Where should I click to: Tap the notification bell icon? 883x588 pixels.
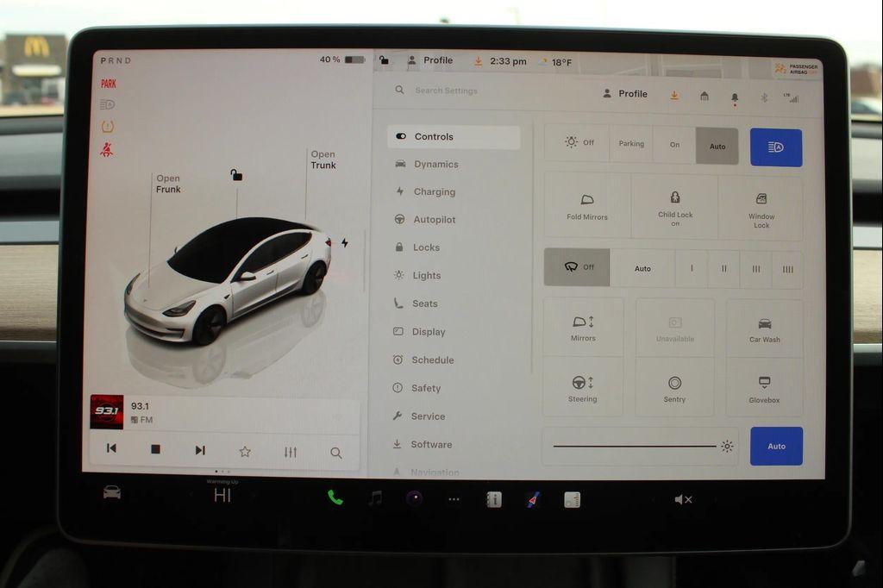click(x=734, y=97)
